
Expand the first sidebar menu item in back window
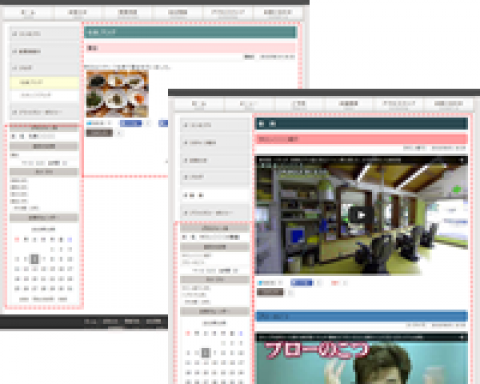[x=44, y=34]
